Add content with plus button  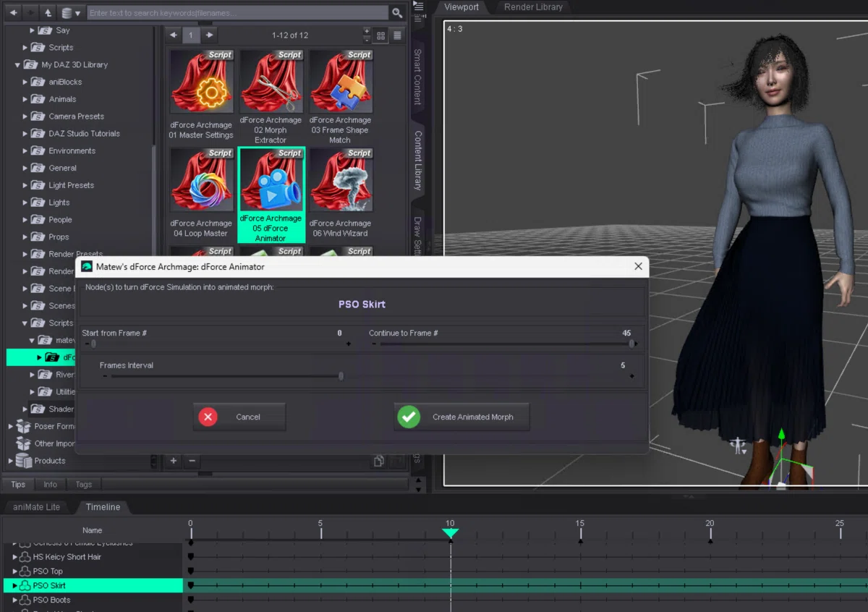coord(174,461)
